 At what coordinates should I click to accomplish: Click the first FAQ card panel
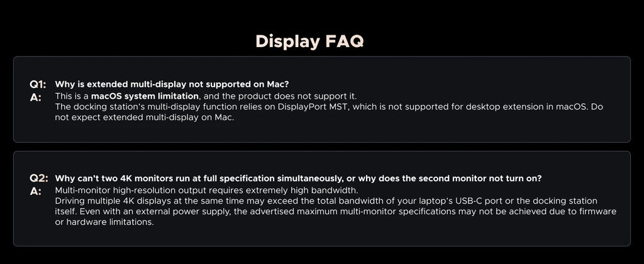point(321,99)
